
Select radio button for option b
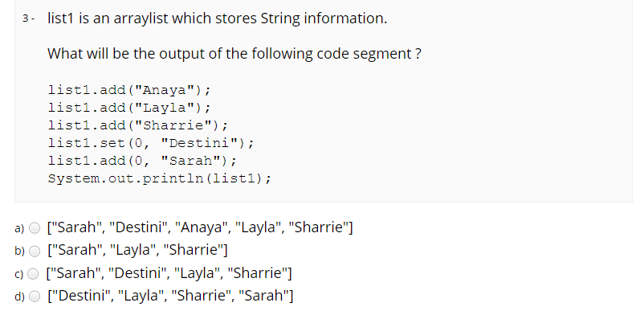[35, 251]
